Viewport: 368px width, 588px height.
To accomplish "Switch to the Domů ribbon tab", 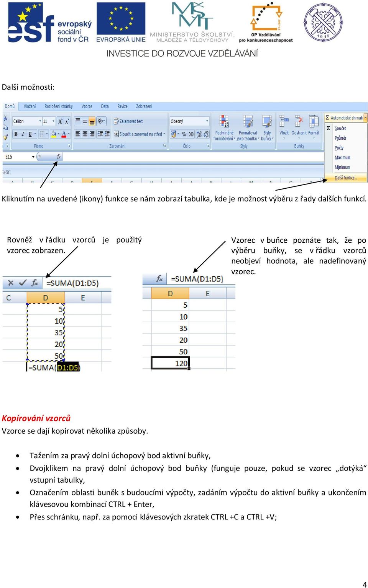I will point(10,106).
